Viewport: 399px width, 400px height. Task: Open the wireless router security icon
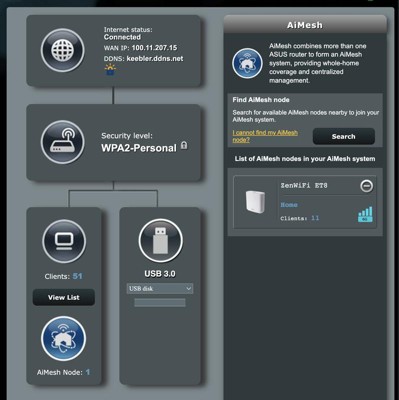[x=63, y=142]
